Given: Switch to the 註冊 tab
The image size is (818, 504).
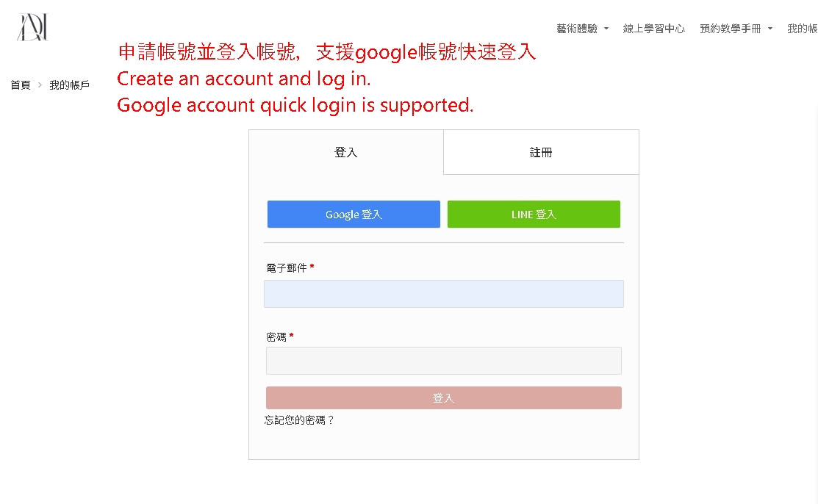Looking at the screenshot, I should coord(541,153).
